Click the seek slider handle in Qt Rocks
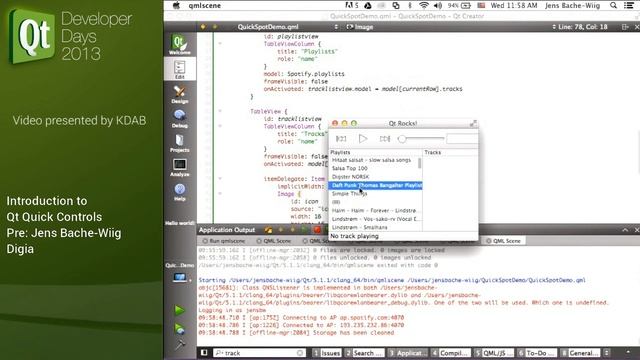The image size is (640, 360). [x=402, y=139]
